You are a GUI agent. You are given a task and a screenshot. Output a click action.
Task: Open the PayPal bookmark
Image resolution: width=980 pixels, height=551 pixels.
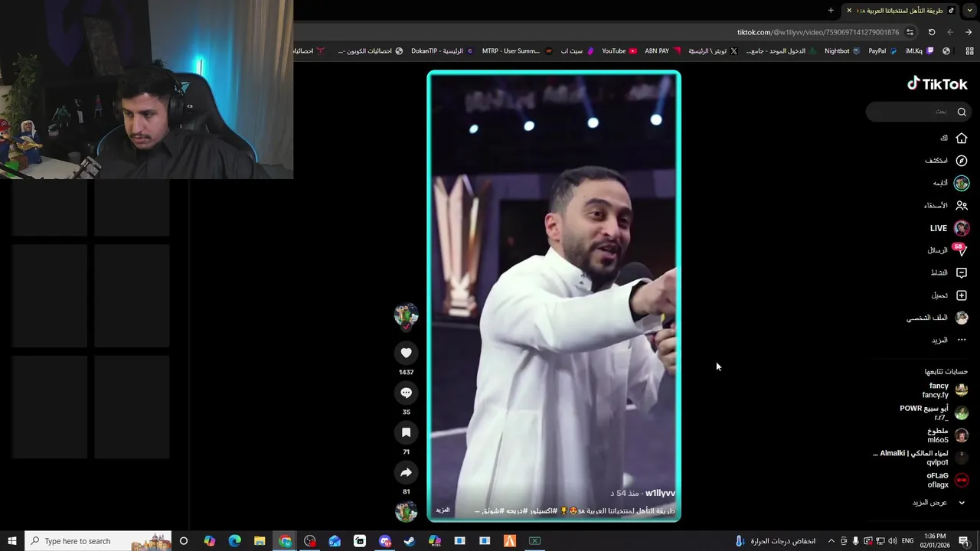[x=882, y=51]
